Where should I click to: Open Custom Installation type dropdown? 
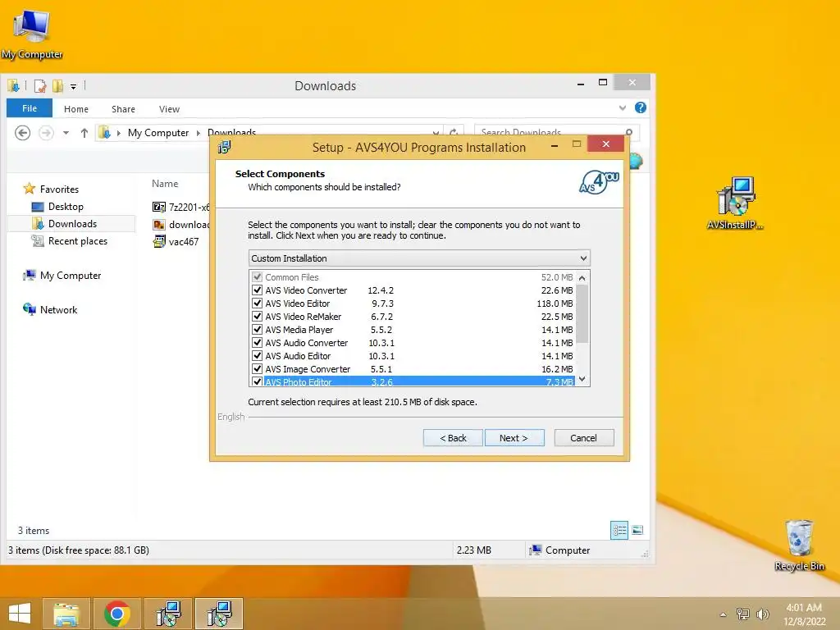coord(419,258)
